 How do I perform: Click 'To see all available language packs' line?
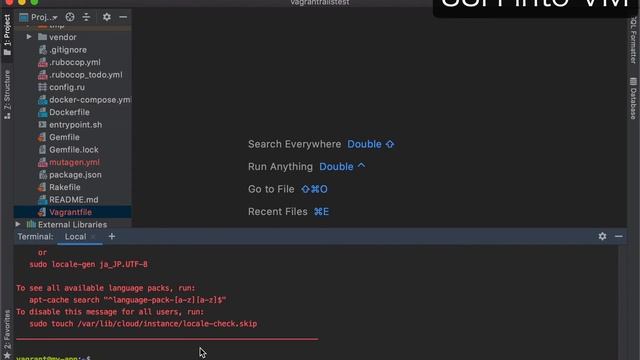click(x=106, y=288)
